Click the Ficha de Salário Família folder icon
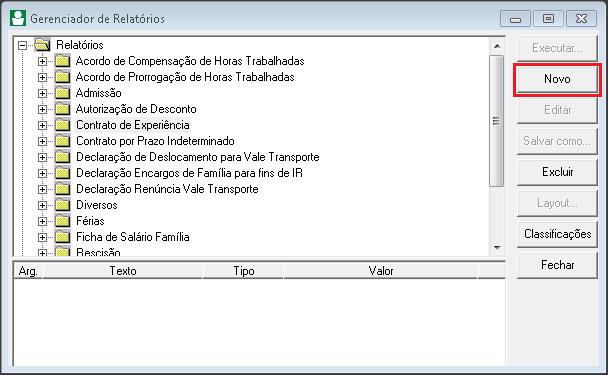The width and height of the screenshot is (608, 375). point(62,237)
